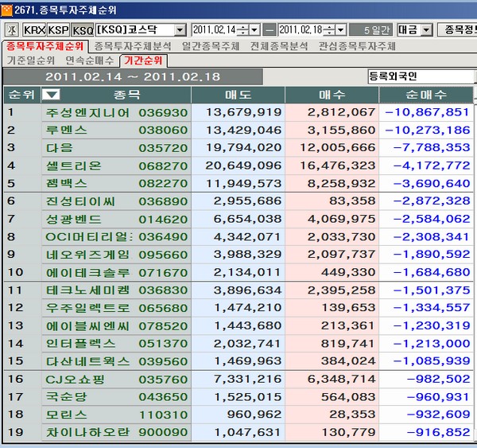Click the end date spinner arrows
Viewport: 477px width, 448px height.
coord(329,30)
